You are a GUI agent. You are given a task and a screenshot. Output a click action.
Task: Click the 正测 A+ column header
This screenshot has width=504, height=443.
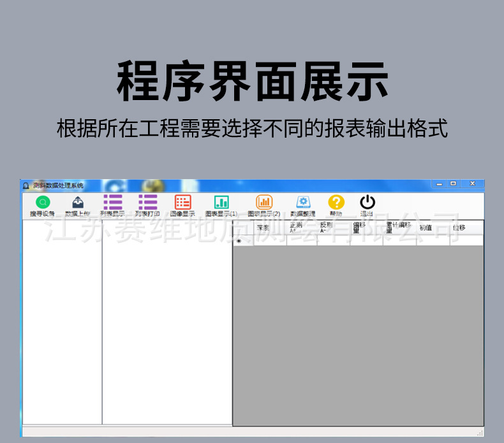[x=302, y=228]
